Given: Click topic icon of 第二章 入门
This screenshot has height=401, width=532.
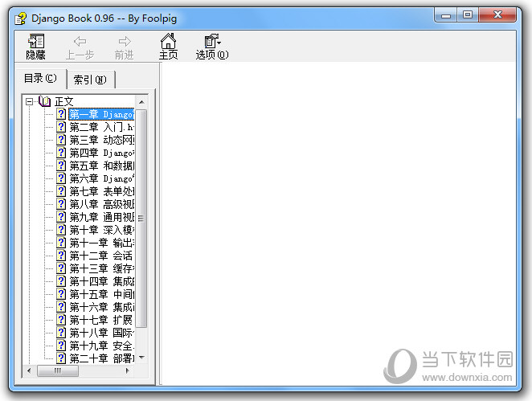Looking at the screenshot, I should pyautogui.click(x=61, y=127).
